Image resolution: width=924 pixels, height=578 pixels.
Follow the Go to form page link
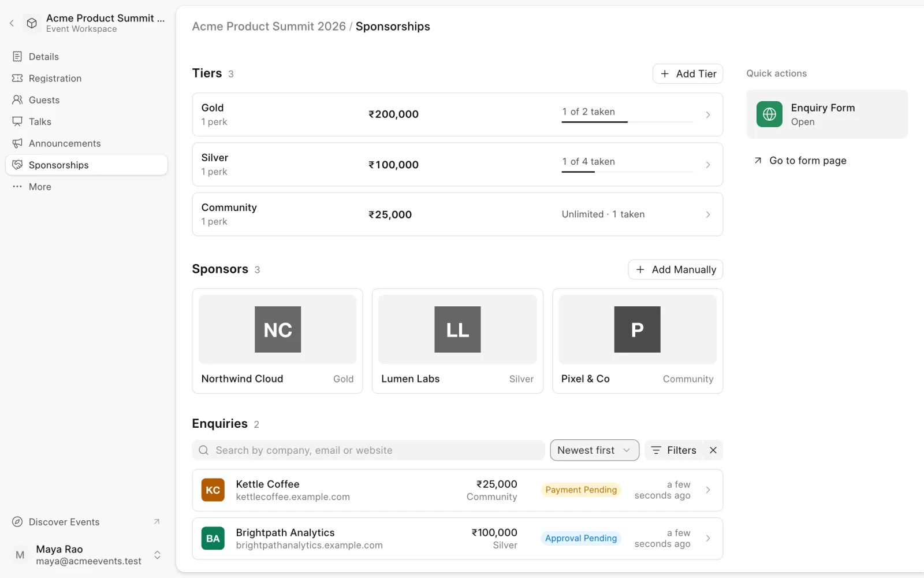tap(800, 161)
